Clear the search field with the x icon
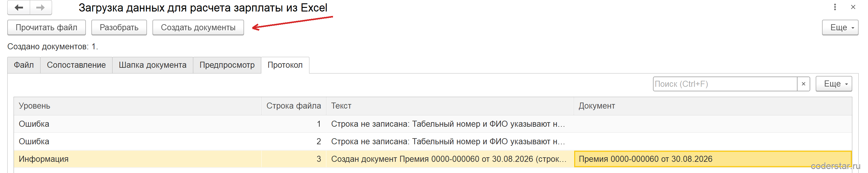This screenshot has height=173, width=868. 803,84
